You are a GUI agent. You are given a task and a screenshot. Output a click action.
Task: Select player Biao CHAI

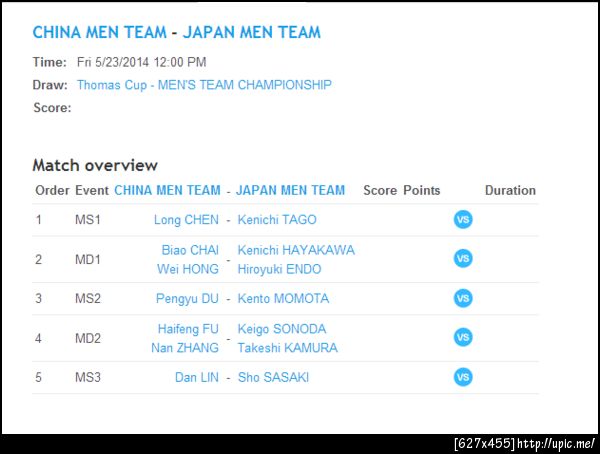[x=191, y=250]
